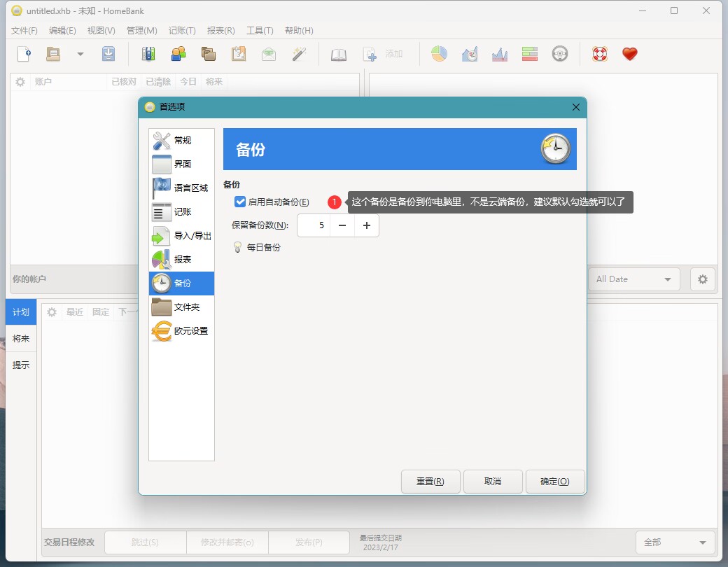This screenshot has width=728, height=567.
Task: Click the accounts list gear settings icon
Action: click(x=20, y=82)
